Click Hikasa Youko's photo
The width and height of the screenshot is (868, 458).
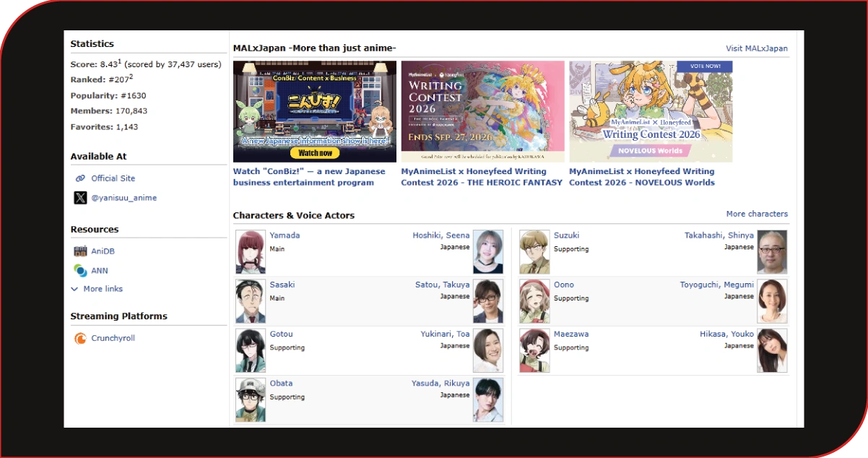coord(772,351)
